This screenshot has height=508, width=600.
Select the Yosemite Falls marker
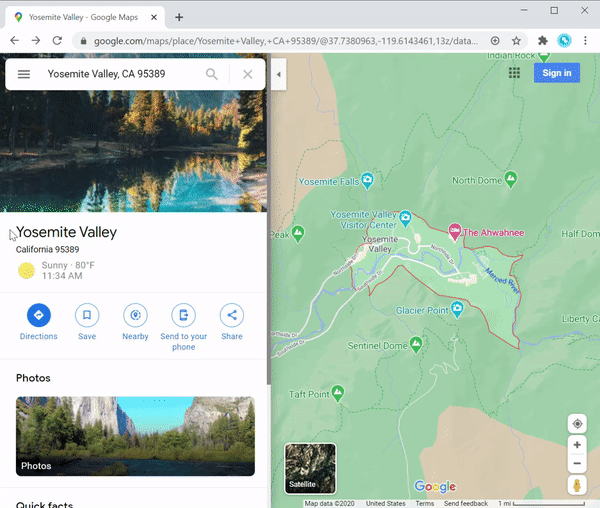point(367,180)
